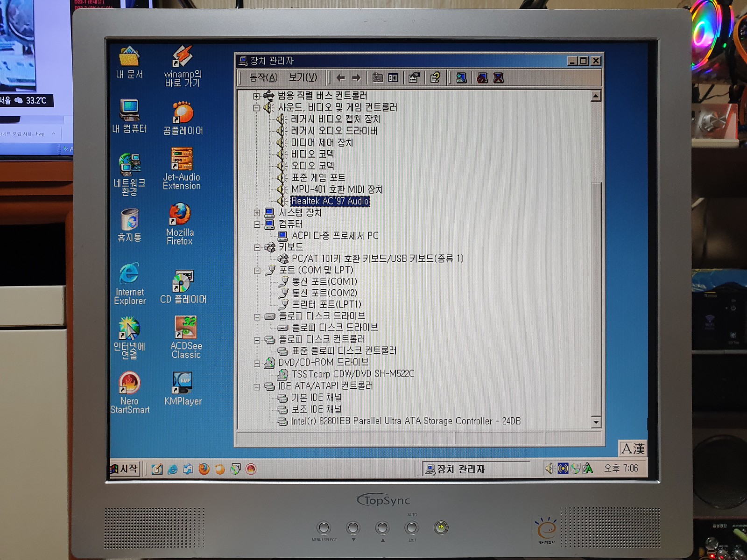Click Firefox icon in quick launch bar
Viewport: 747px width, 560px height.
(204, 469)
